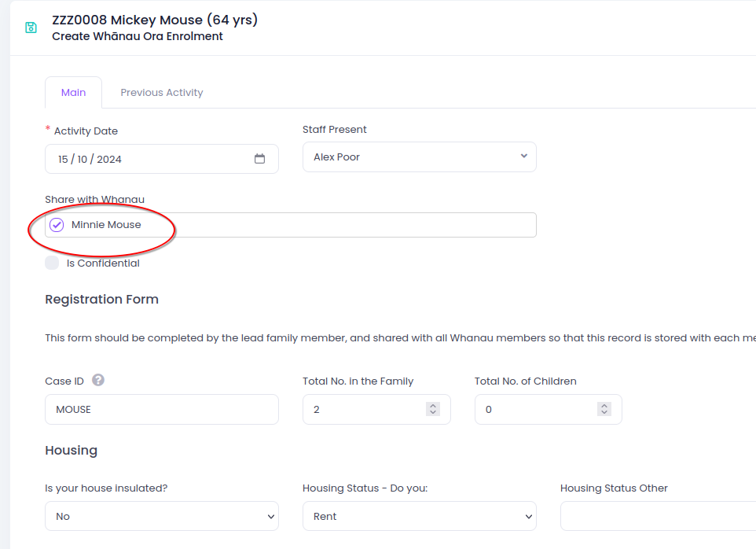Untick the Minnie Mouse share checkbox
Viewport: 756px width, 549px height.
point(57,225)
